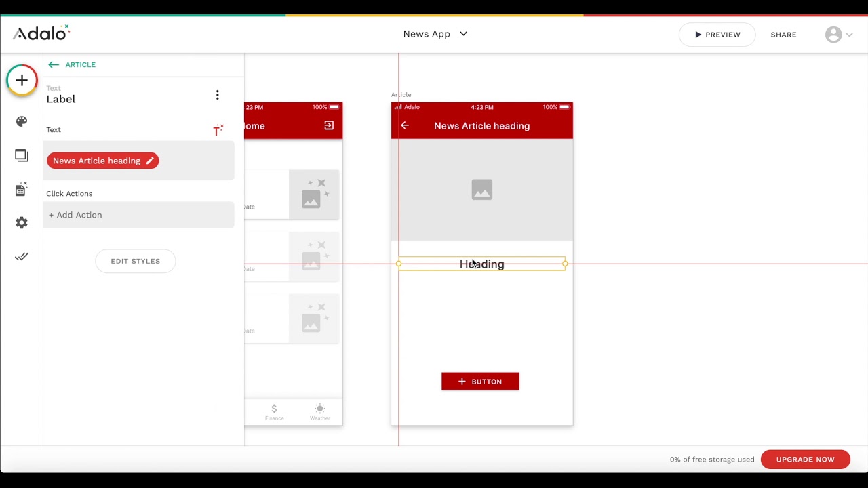This screenshot has width=868, height=488.
Task: Open the Database collections icon
Action: click(x=22, y=189)
